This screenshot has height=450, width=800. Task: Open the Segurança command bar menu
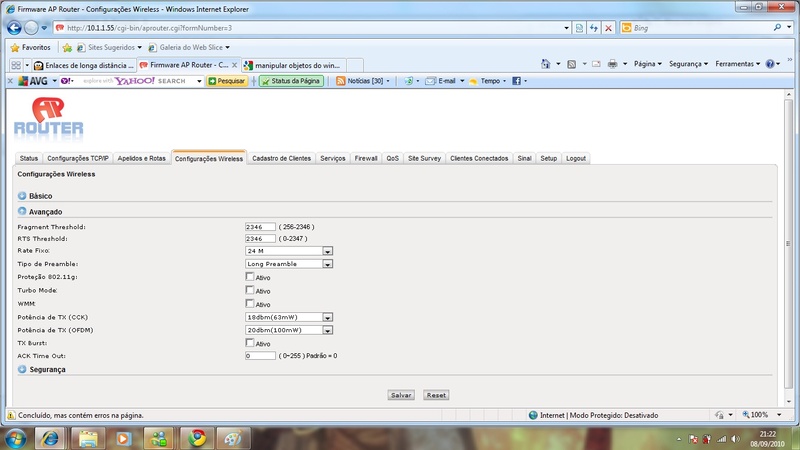(688, 64)
